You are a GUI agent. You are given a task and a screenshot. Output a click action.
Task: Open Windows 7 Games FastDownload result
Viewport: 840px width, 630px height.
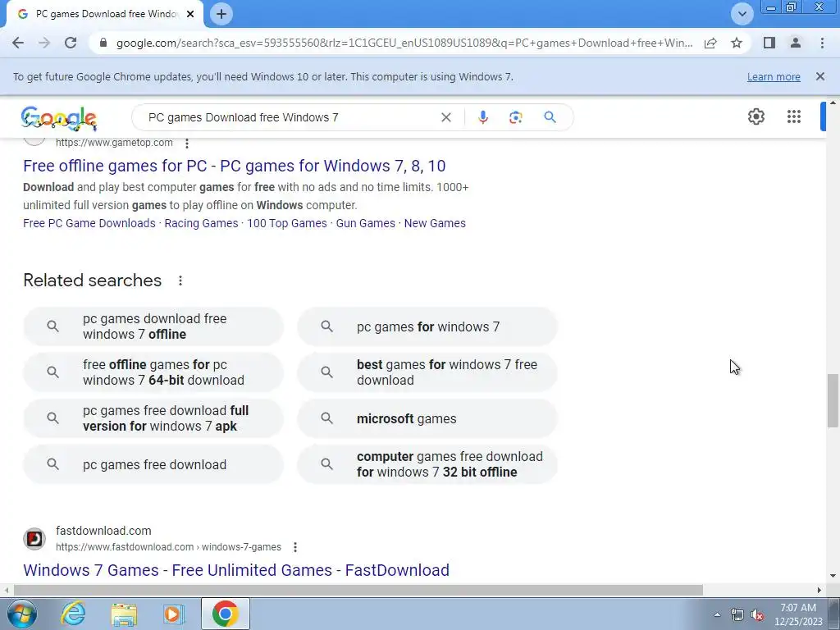coord(236,570)
